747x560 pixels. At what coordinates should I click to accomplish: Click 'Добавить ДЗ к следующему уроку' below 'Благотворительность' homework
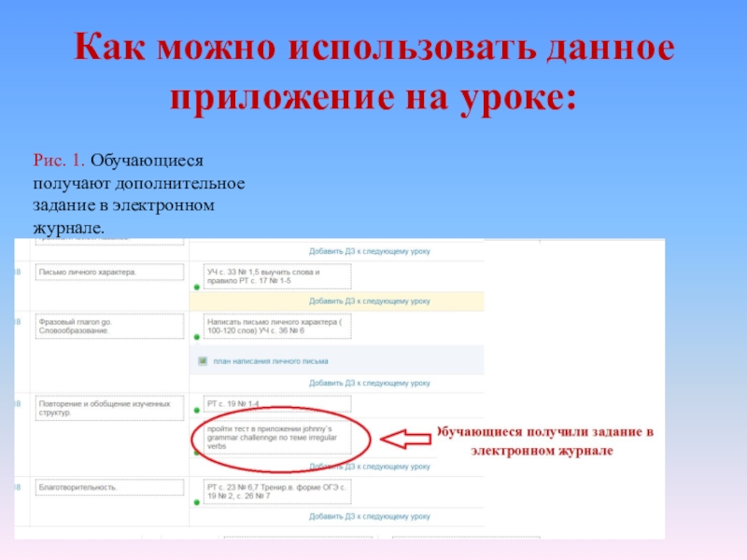tap(369, 516)
